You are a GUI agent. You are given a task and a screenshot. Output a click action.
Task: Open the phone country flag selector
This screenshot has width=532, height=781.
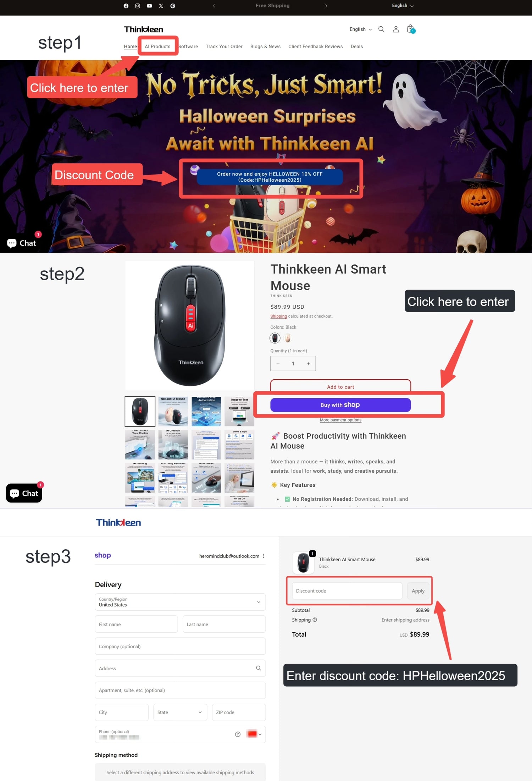pyautogui.click(x=254, y=734)
